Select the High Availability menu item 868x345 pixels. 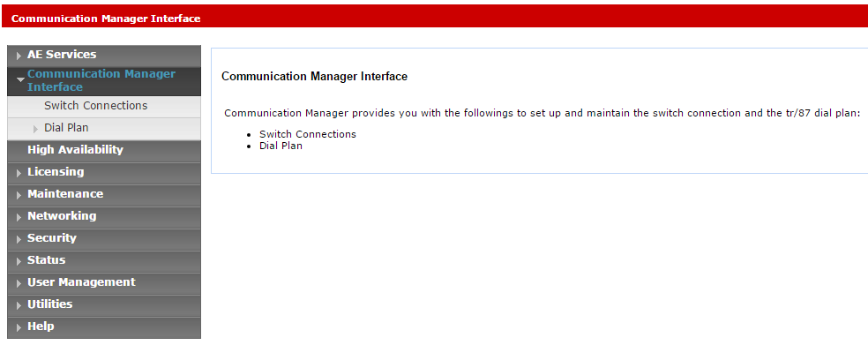click(75, 149)
